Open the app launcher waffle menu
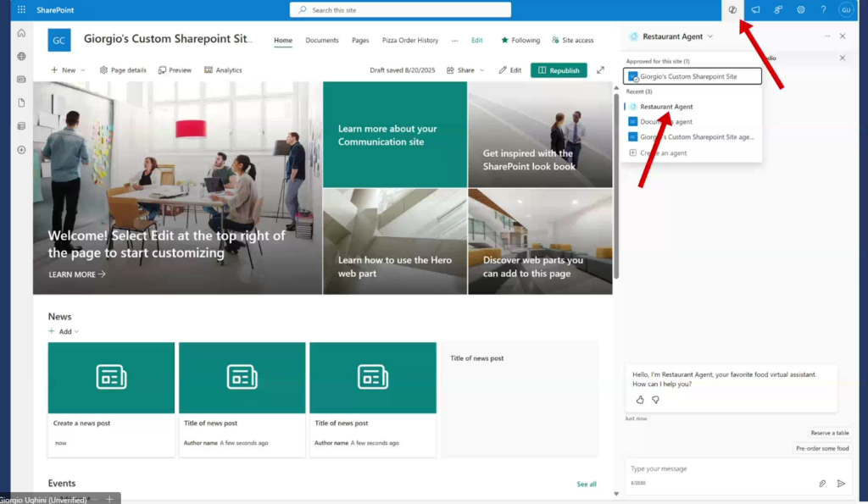Image resolution: width=868 pixels, height=504 pixels. point(21,9)
